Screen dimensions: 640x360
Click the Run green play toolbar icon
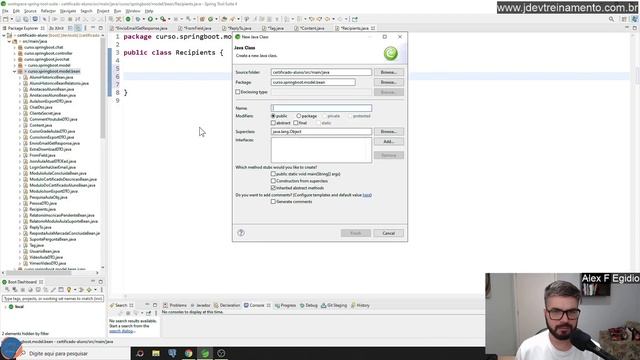pos(150,19)
